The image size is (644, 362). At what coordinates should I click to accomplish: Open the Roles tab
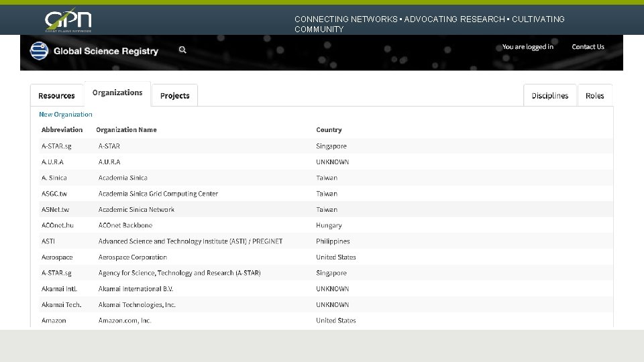pos(595,96)
